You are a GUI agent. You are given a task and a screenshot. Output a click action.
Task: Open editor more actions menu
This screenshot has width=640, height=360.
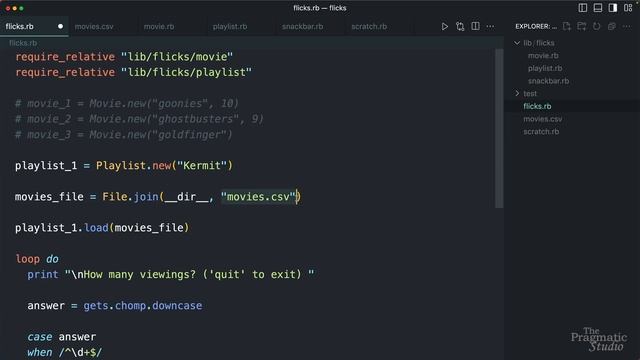click(490, 27)
